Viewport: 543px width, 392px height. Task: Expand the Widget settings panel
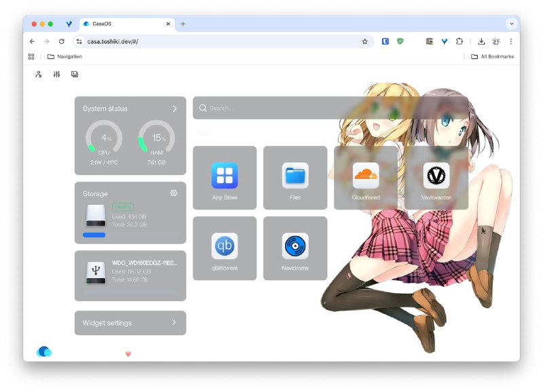coord(174,323)
